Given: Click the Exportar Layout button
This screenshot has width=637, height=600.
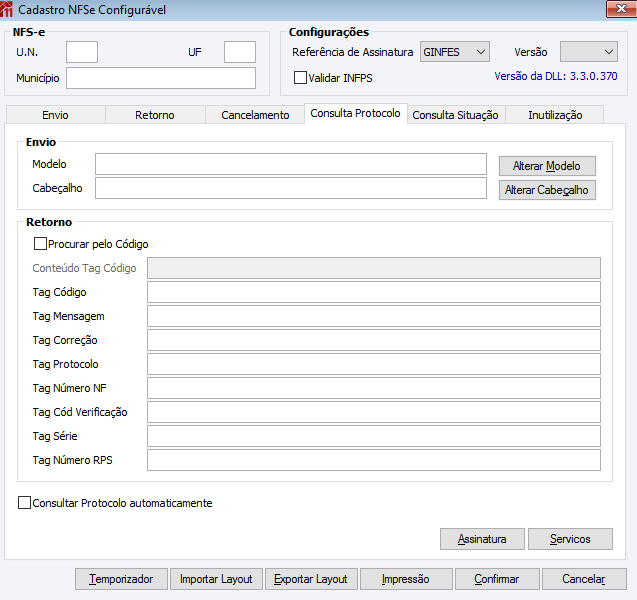Looking at the screenshot, I should point(311,578).
